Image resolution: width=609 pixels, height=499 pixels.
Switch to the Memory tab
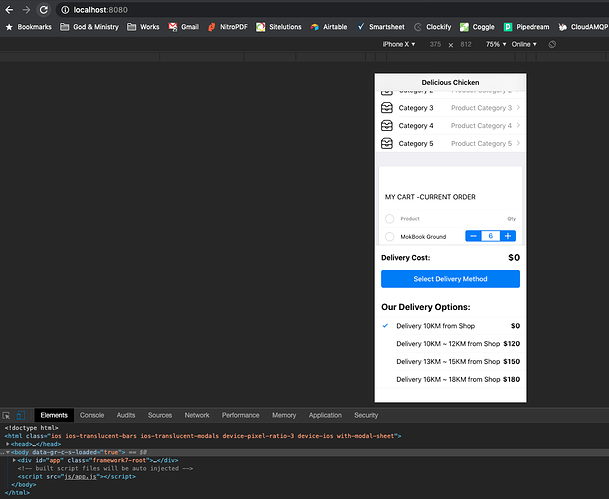tap(284, 415)
